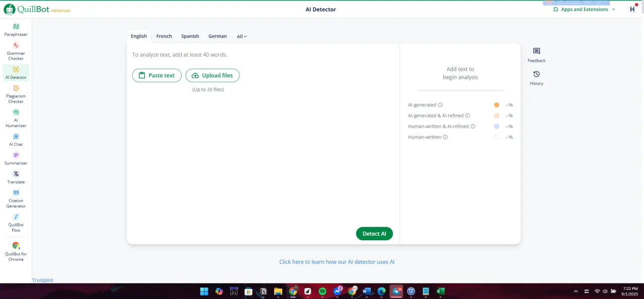Show info for Human-written category
The image size is (644, 299).
(x=445, y=137)
